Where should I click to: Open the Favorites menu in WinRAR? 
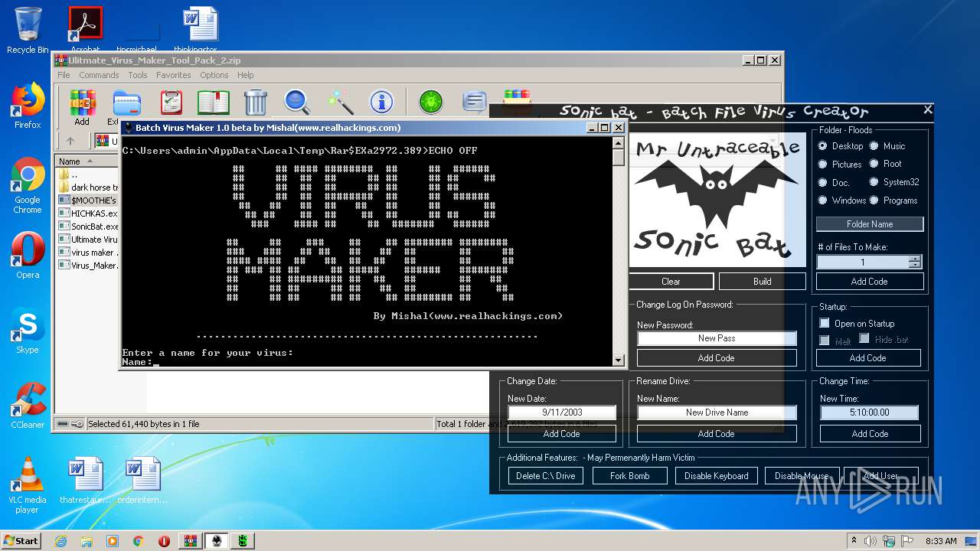[x=174, y=75]
